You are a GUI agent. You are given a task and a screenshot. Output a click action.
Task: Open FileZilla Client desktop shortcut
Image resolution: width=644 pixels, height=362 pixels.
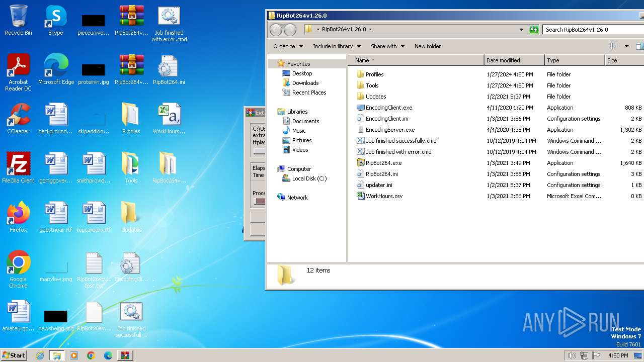(x=18, y=168)
